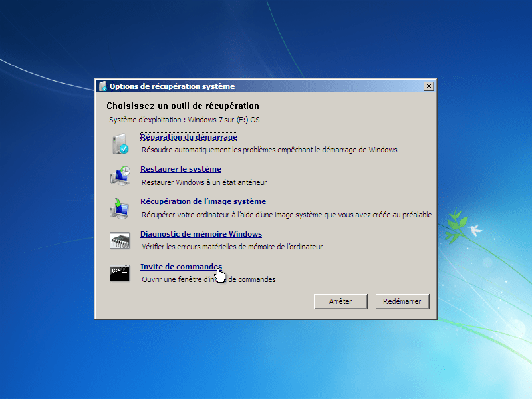Click the 'Système d'exploitation : Windows 7' line

[184, 120]
